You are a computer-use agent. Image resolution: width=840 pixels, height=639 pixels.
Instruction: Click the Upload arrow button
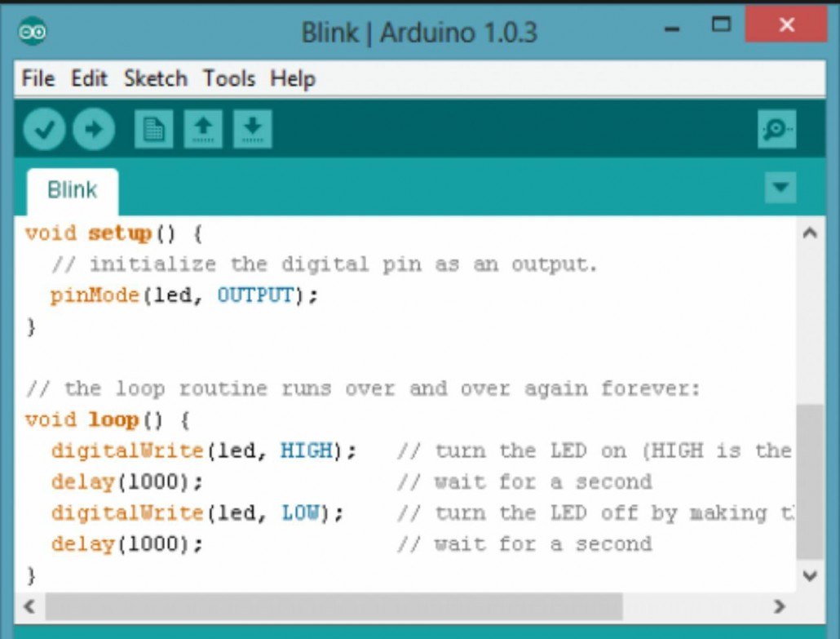coord(94,129)
